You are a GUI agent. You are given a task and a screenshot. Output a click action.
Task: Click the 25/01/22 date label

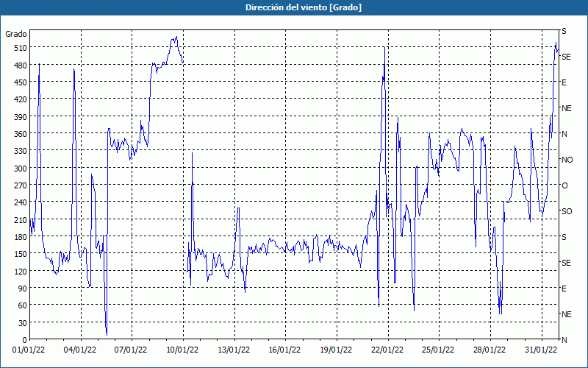(x=438, y=350)
